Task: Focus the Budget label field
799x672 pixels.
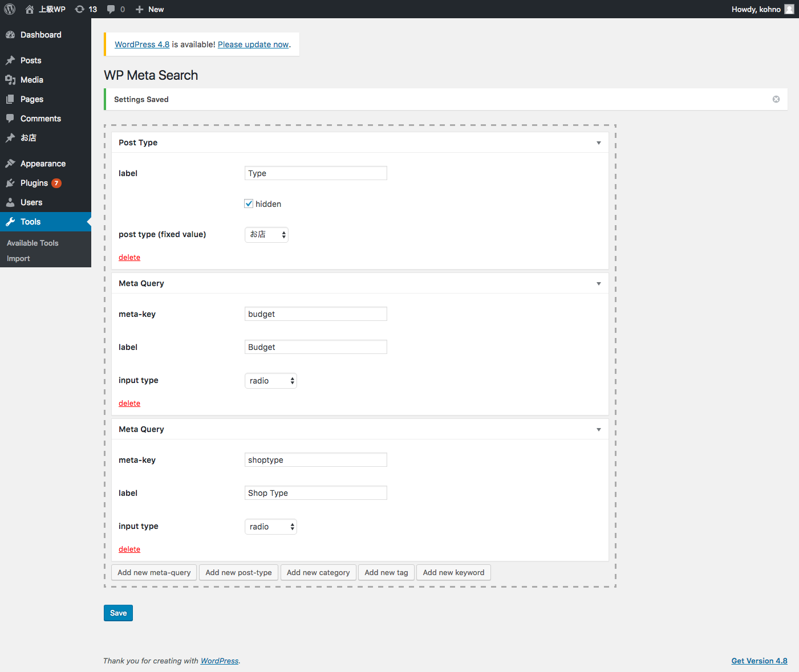Action: tap(316, 347)
